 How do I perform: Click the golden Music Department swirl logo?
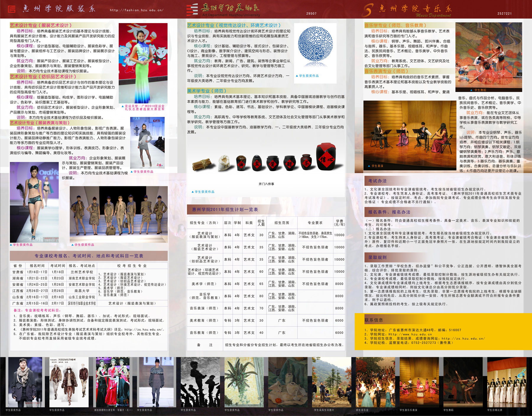pos(367,10)
